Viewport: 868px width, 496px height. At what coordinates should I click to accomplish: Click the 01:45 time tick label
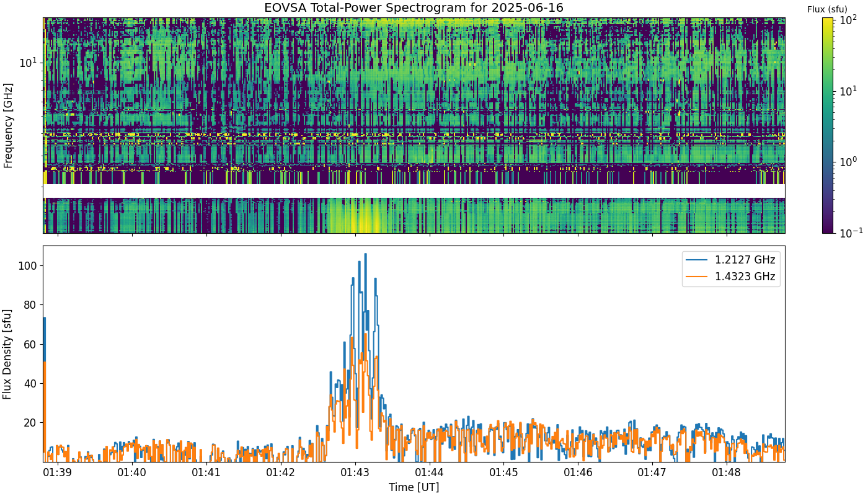503,473
